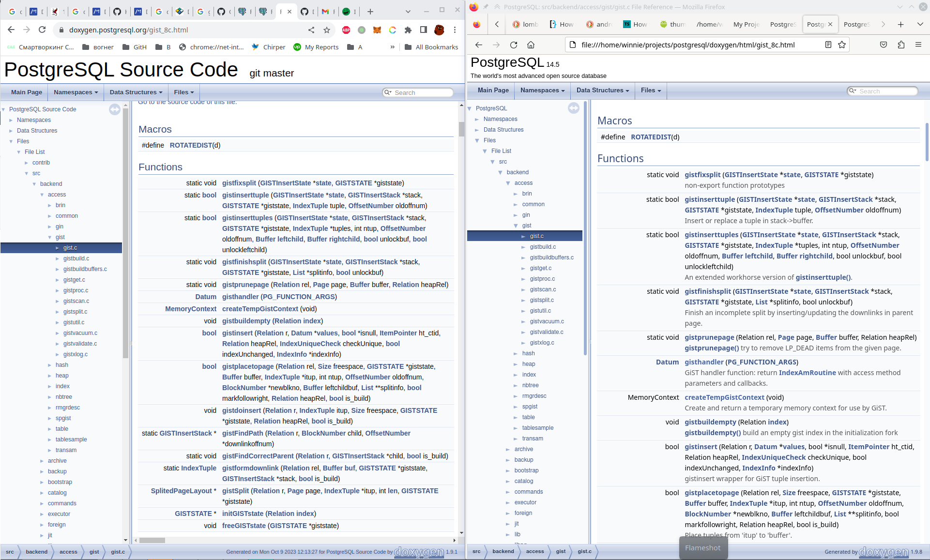Toggle Firefox reader view icon
The width and height of the screenshot is (930, 560).
point(828,45)
